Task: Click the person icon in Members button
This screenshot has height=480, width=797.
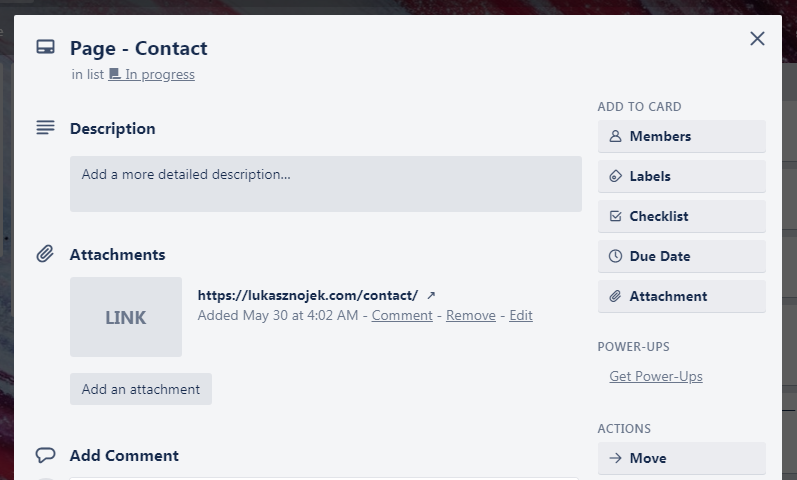Action: coord(615,136)
